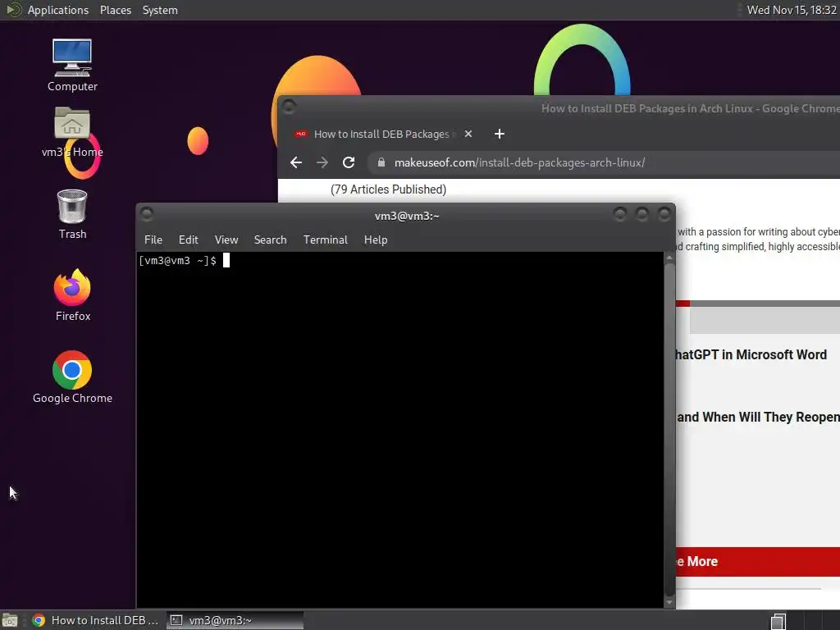Open the Applications menu in top panel
Image resolution: width=840 pixels, height=630 pixels.
pos(58,10)
